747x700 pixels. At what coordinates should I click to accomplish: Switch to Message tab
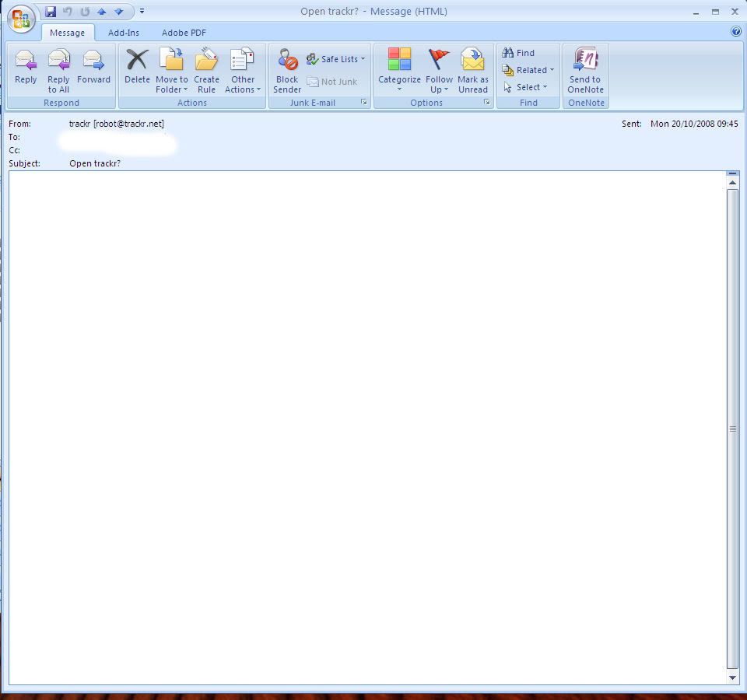[x=67, y=33]
